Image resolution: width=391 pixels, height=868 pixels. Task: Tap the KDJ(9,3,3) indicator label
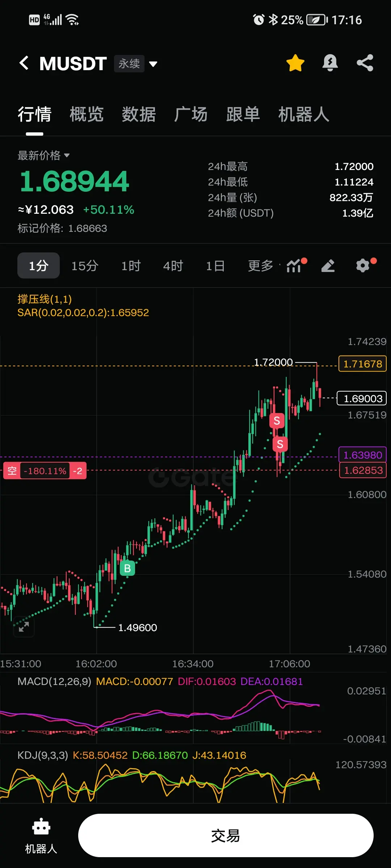point(43,755)
